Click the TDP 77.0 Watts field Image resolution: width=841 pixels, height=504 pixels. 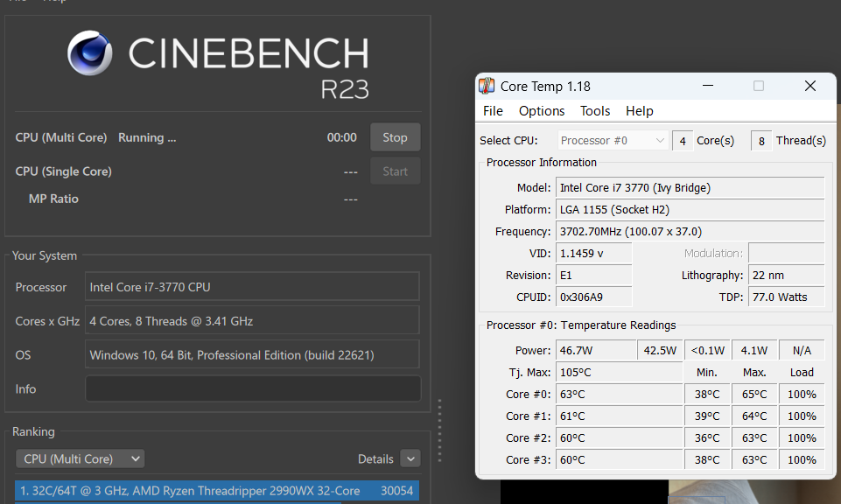[786, 297]
